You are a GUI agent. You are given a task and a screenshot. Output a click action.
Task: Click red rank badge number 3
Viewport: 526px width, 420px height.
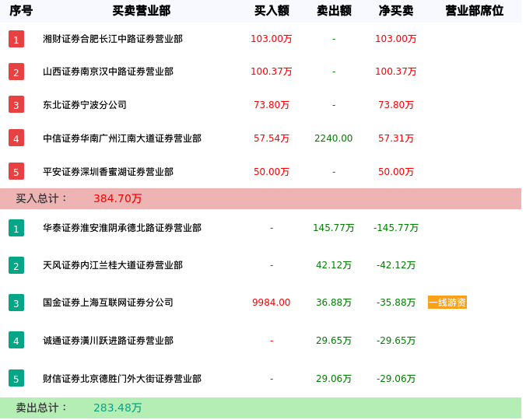click(16, 104)
